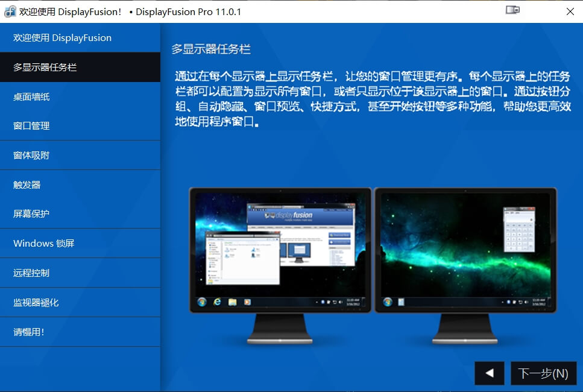Click the dual-monitor taskbar illustration
This screenshot has width=583, height=392.
373,265
